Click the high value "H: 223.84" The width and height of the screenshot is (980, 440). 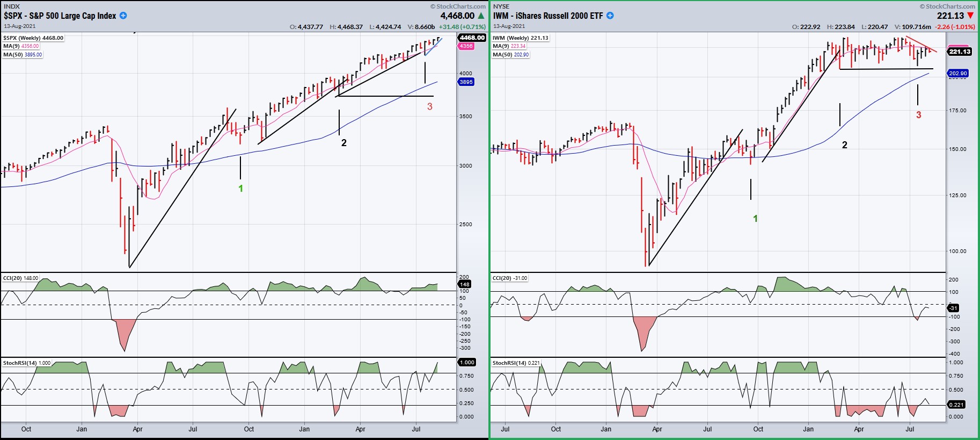point(841,27)
